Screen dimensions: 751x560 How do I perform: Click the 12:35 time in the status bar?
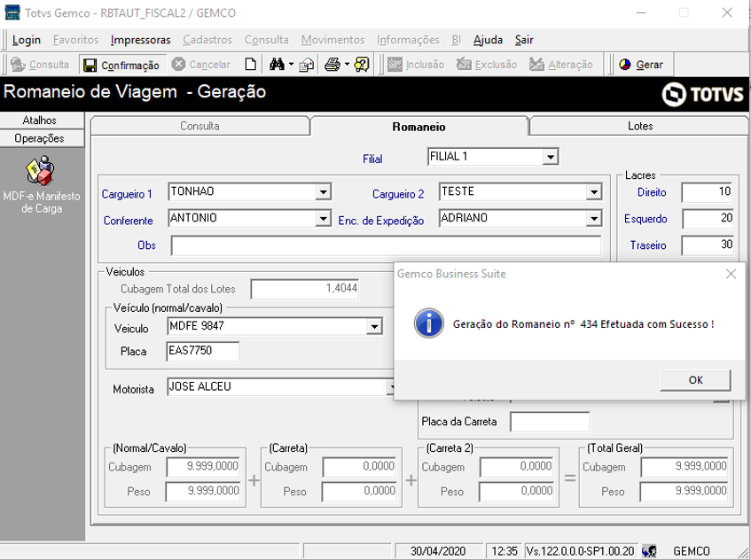tap(505, 551)
